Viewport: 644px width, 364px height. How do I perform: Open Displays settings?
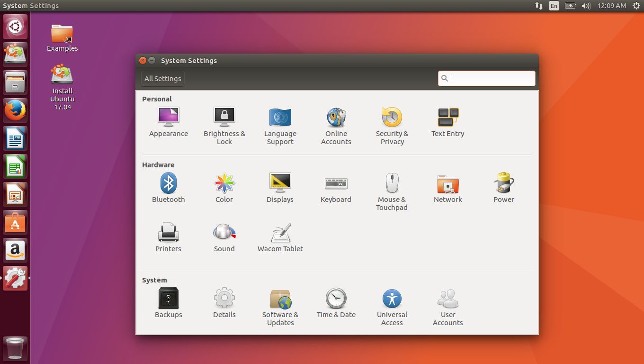280,188
